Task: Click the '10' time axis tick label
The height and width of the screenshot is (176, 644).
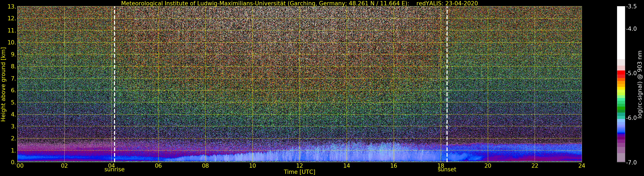Action: (x=252, y=166)
